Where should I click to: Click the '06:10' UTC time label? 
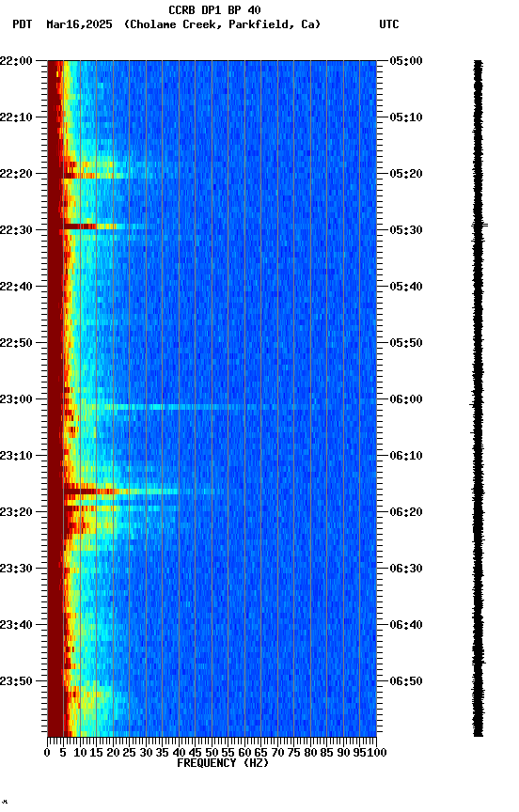[x=406, y=456]
